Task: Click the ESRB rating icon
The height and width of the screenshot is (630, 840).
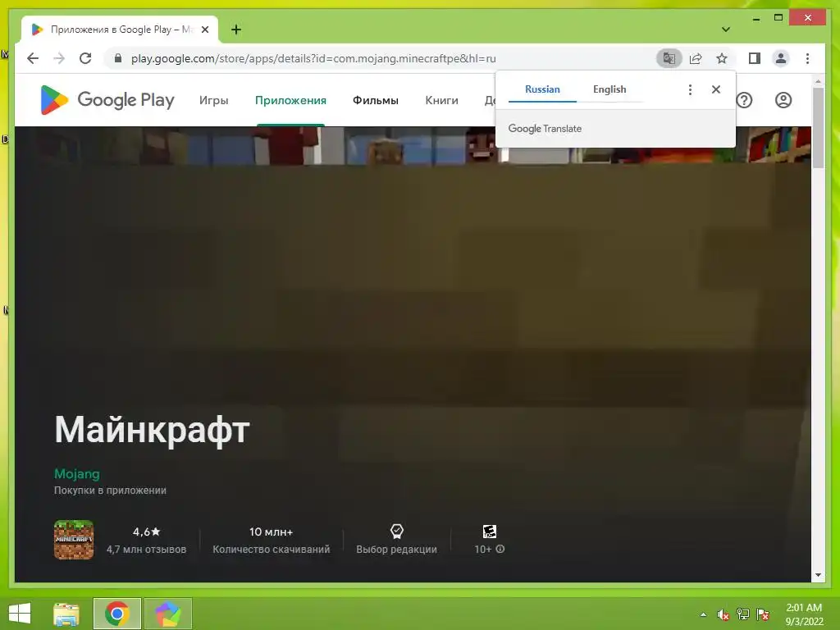Action: click(489, 532)
